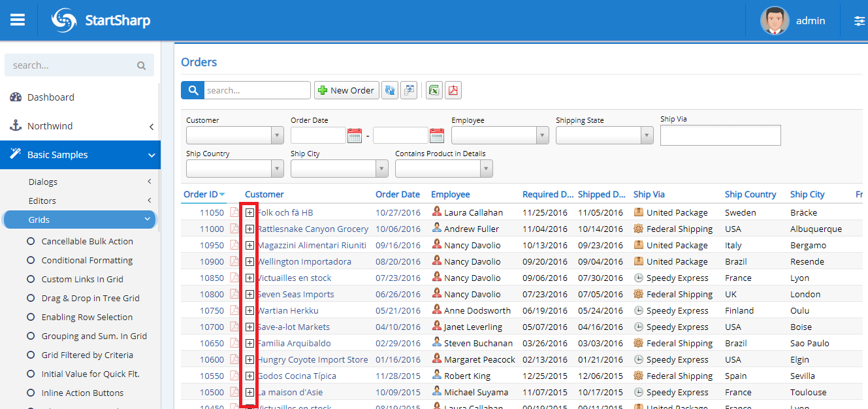Export the grid to Excel
The height and width of the screenshot is (409, 868).
click(x=434, y=90)
